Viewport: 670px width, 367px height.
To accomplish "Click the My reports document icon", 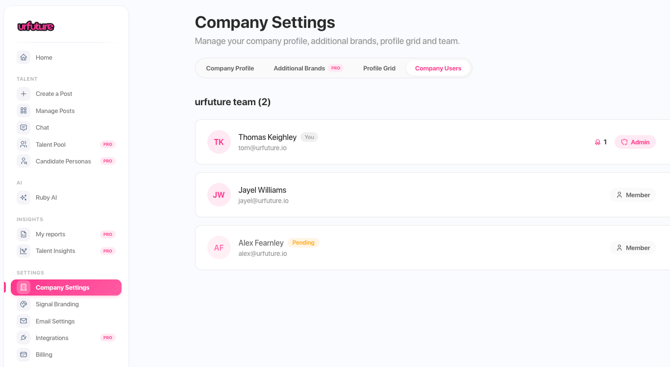I will pos(24,234).
